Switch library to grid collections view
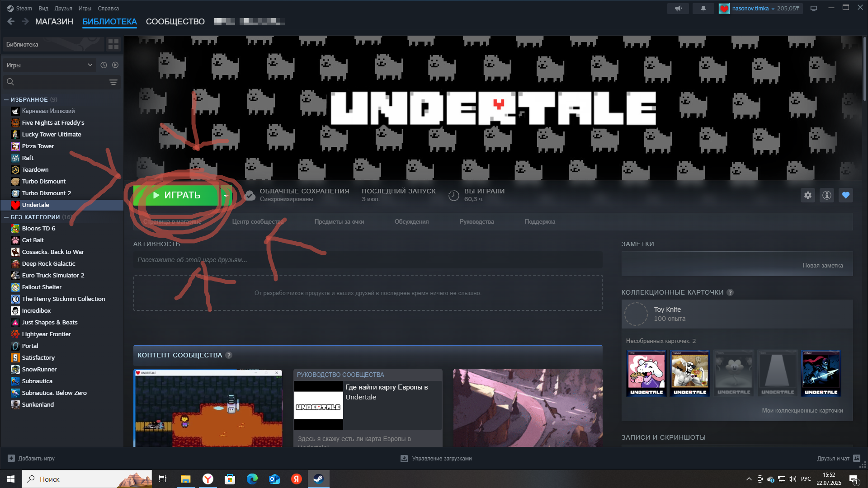Viewport: 868px width, 488px height. tap(113, 44)
